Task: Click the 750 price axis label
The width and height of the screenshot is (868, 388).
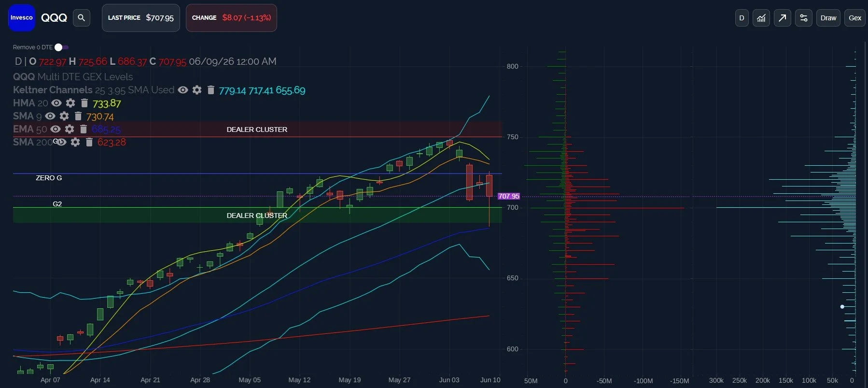Action: [512, 137]
